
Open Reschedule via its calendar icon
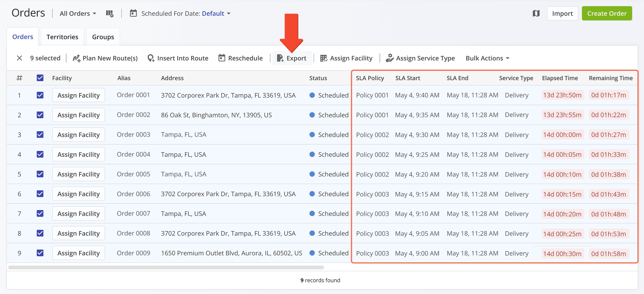222,58
